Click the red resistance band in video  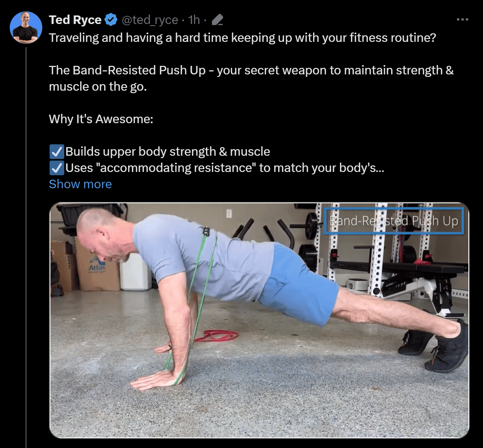click(217, 335)
